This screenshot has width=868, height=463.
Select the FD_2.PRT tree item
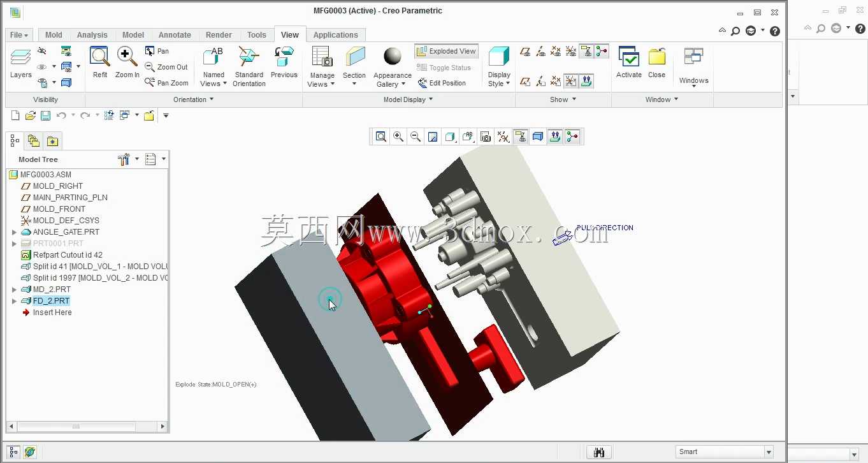[51, 301]
